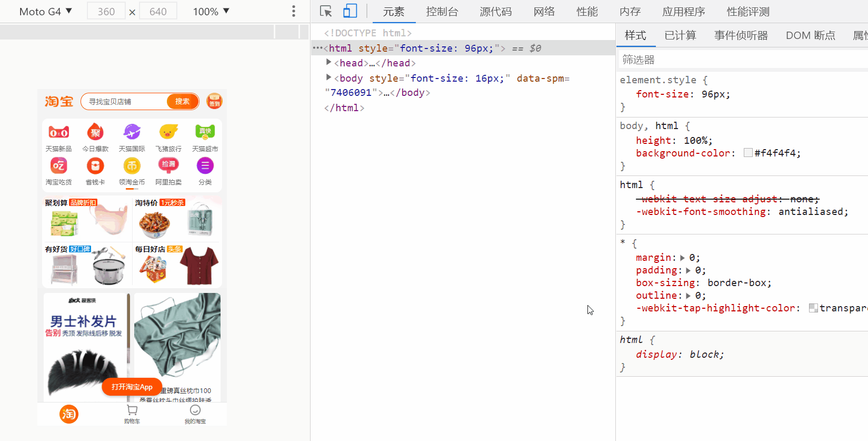The image size is (868, 441).
Task: Switch to the 控制台 tab
Action: point(442,12)
